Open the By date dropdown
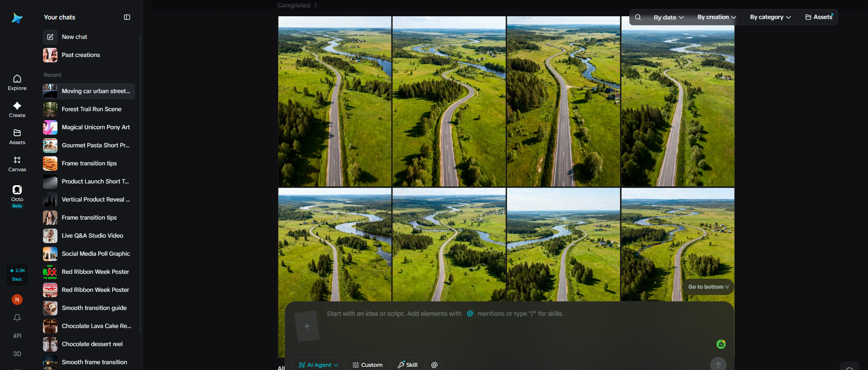 (x=669, y=17)
